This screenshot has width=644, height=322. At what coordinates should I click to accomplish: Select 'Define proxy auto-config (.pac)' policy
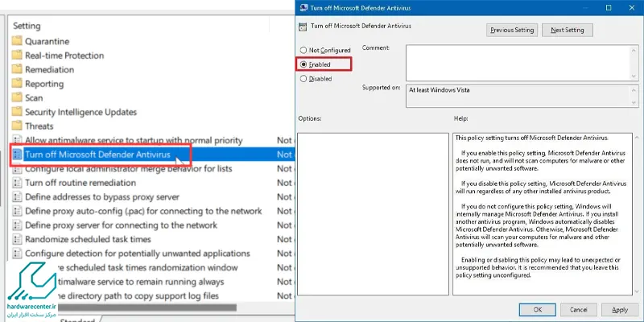tap(143, 211)
